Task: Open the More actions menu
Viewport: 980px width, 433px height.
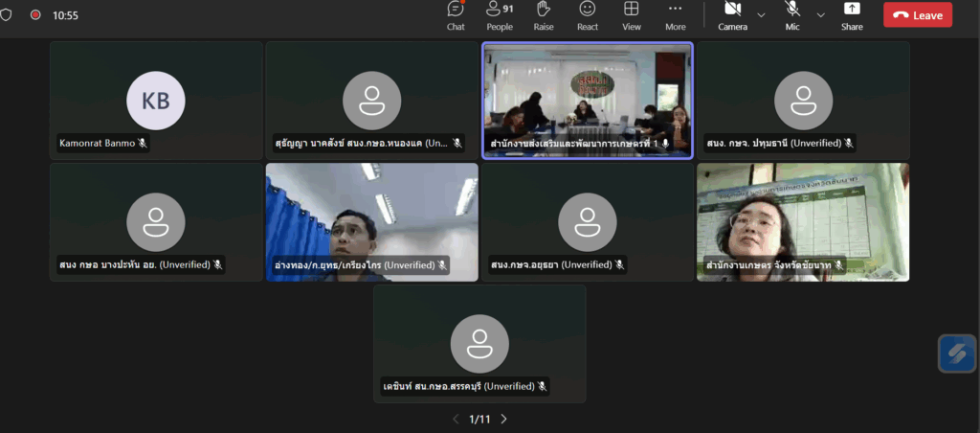Action: click(x=676, y=14)
